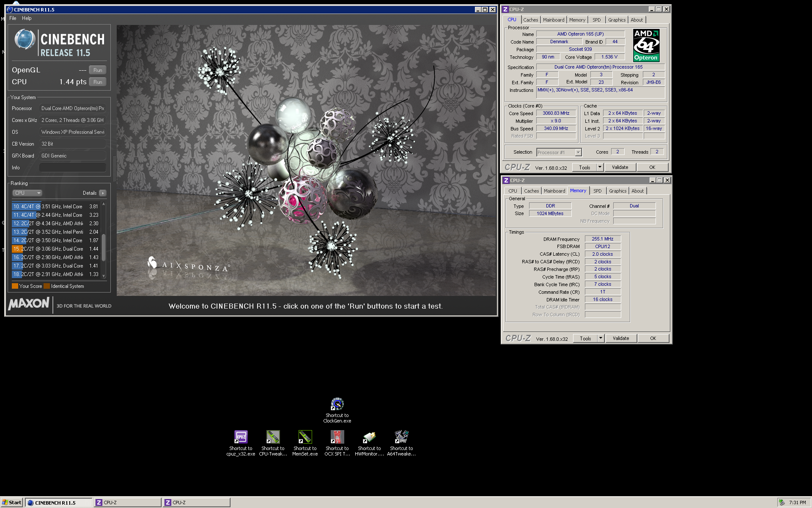Open the cpuz_x32.exe desktop shortcut
The image size is (812, 508).
241,443
